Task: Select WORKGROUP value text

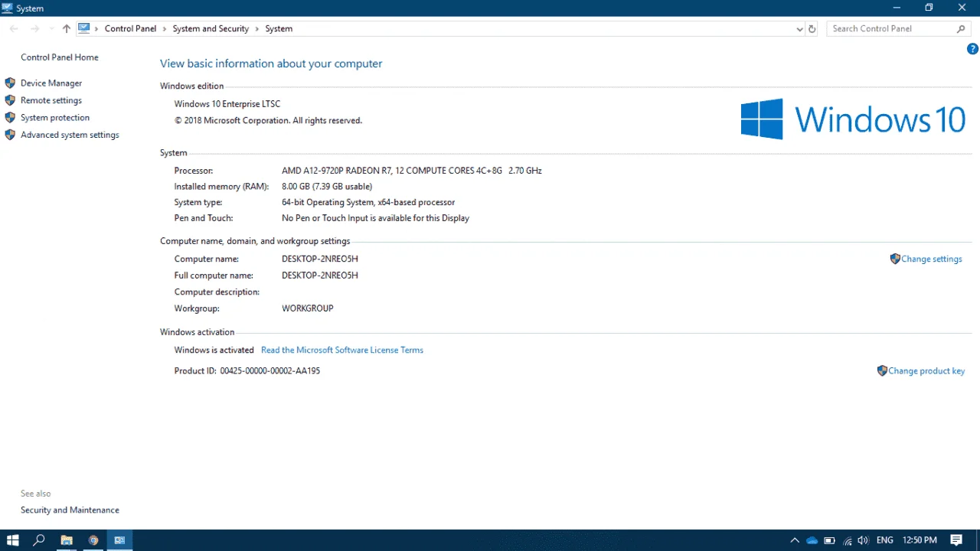Action: click(308, 308)
